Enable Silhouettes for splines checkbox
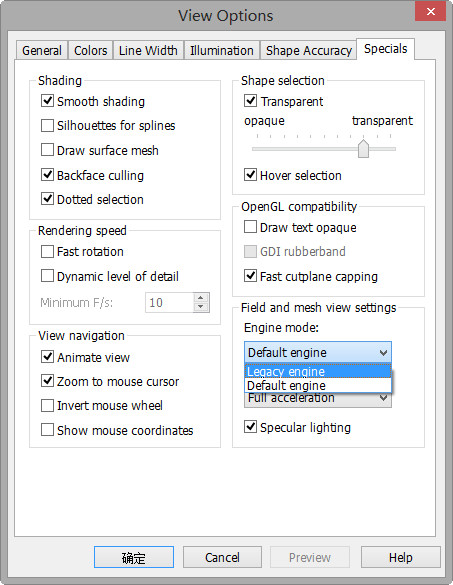Screen dimensions: 453x585 coord(47,126)
